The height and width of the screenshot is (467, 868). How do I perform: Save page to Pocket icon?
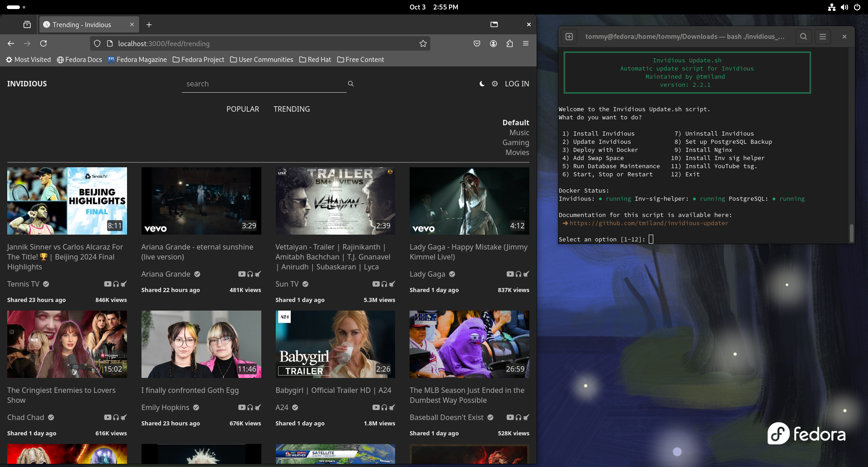point(476,43)
